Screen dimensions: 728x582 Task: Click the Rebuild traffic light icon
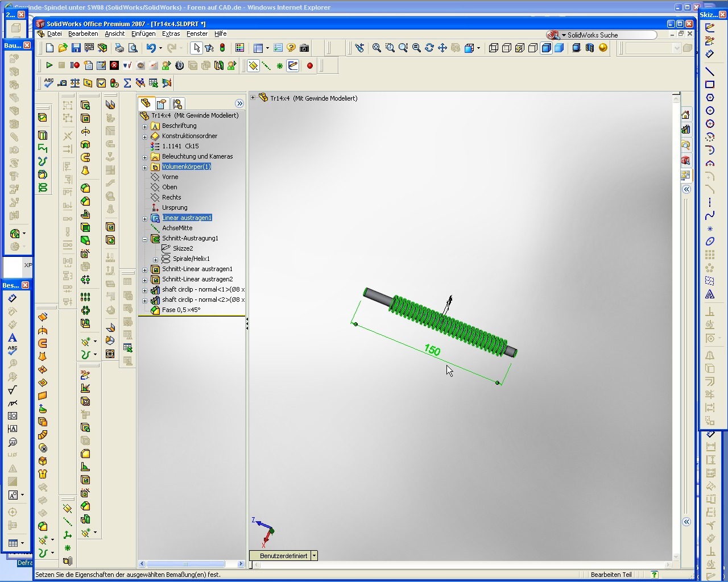coord(222,48)
